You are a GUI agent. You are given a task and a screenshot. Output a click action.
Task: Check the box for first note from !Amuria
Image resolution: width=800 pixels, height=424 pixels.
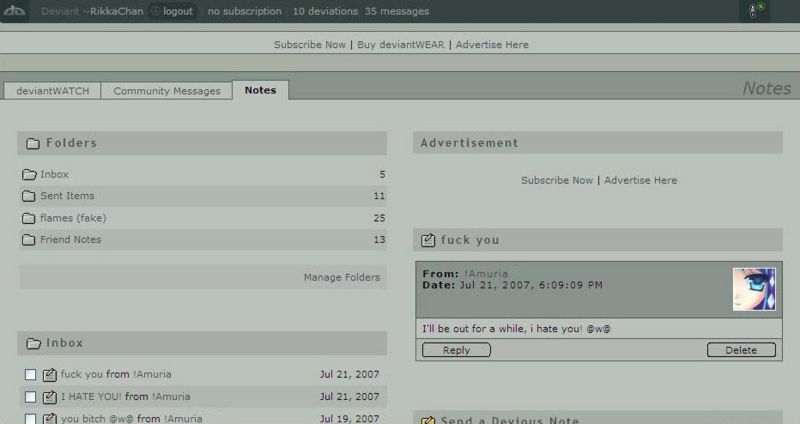point(31,375)
